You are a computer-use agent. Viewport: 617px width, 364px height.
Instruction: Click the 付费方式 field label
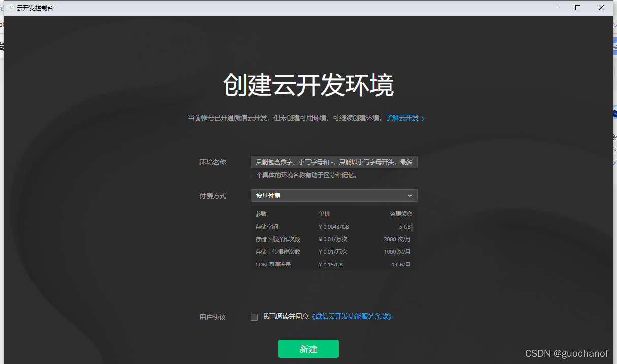(x=213, y=196)
